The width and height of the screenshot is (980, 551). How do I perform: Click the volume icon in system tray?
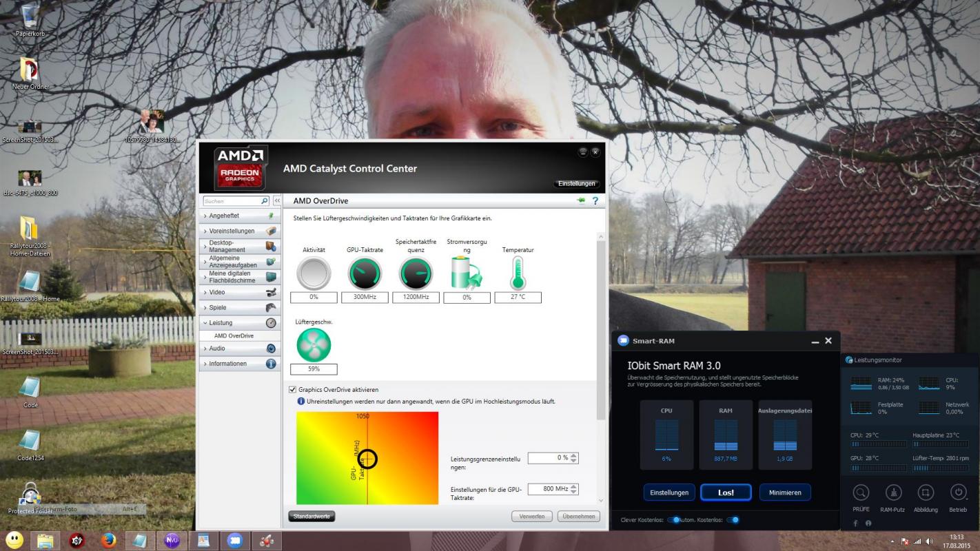pos(930,541)
